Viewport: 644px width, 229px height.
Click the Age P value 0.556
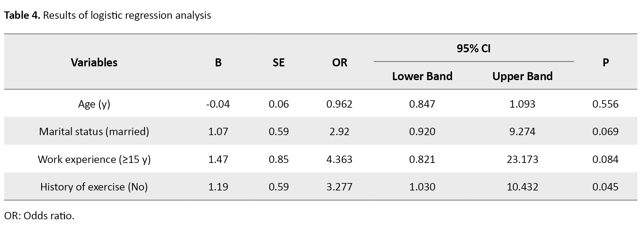[605, 104]
